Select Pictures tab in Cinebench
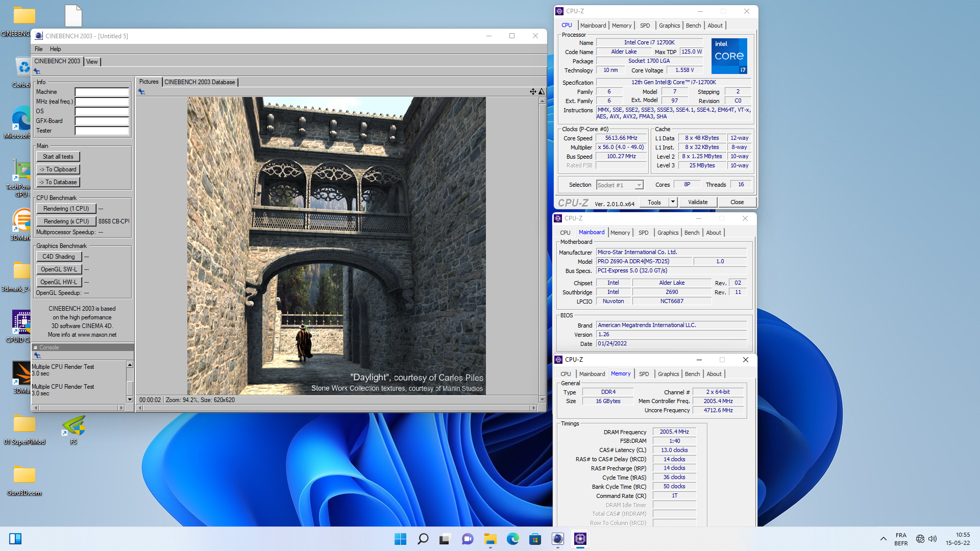Screen dimensions: 980x551 [x=149, y=82]
